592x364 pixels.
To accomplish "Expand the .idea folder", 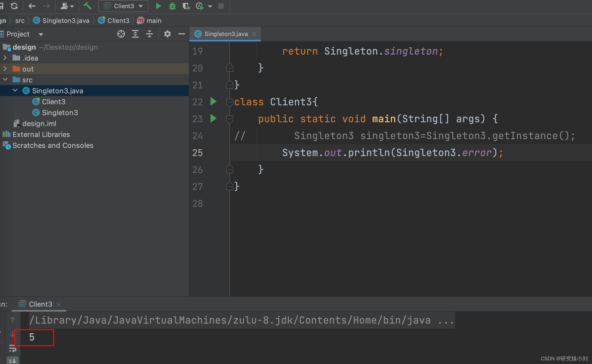I will 5,58.
